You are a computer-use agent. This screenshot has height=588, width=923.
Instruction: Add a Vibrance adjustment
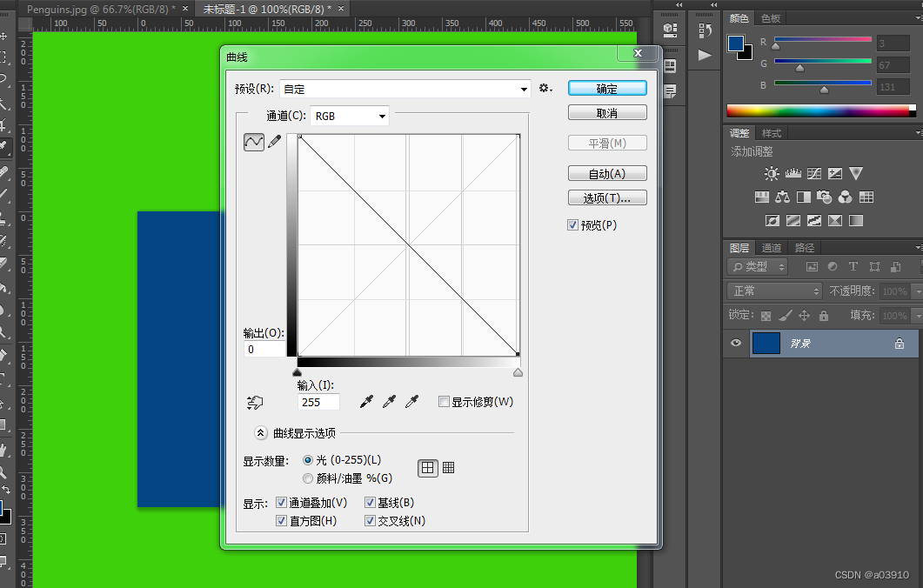pos(856,174)
